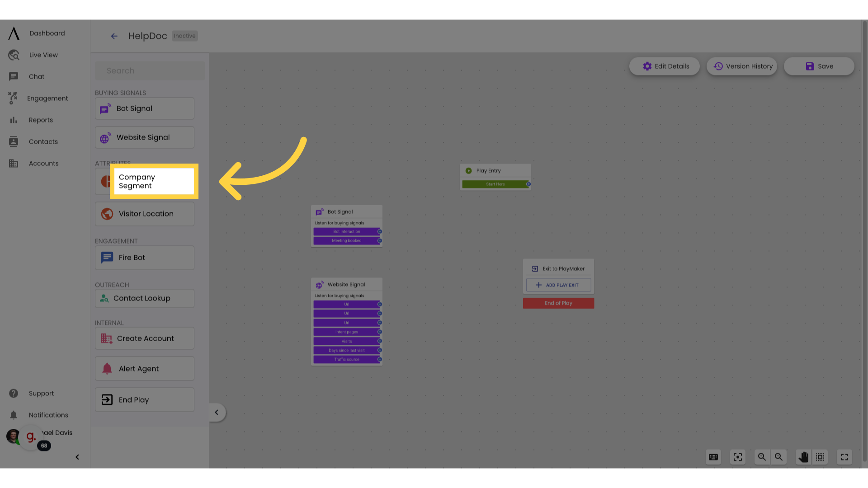The height and width of the screenshot is (488, 868).
Task: Click the Visitor Location globe icon
Action: point(107,214)
